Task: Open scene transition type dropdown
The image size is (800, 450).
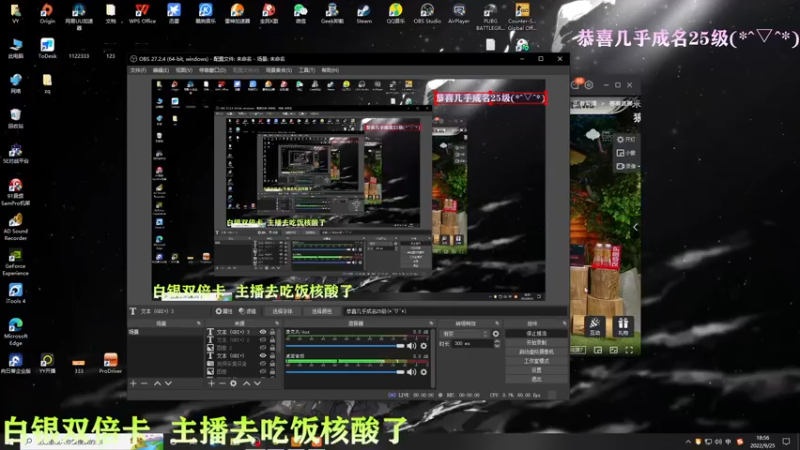Action: (x=464, y=334)
